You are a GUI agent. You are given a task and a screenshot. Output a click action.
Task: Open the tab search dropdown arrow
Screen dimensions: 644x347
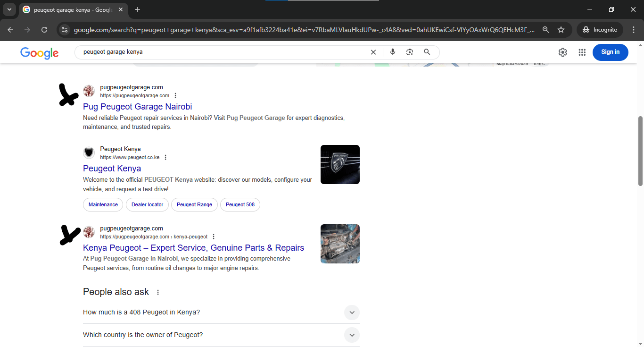[9, 9]
